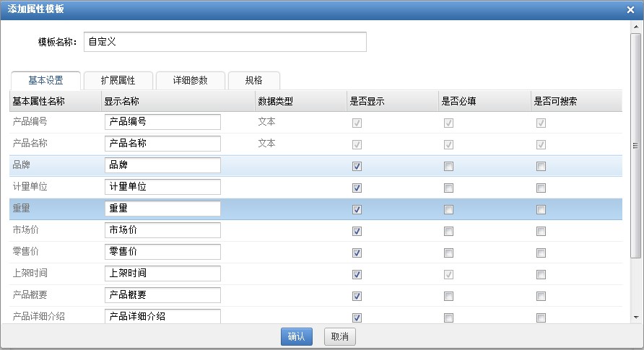This screenshot has width=644, height=350.
Task: Close the 添加属性模板 dialog
Action: 630,9
